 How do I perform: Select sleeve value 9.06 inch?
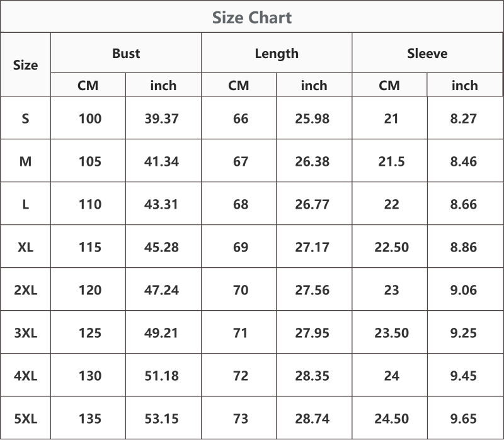(x=463, y=290)
